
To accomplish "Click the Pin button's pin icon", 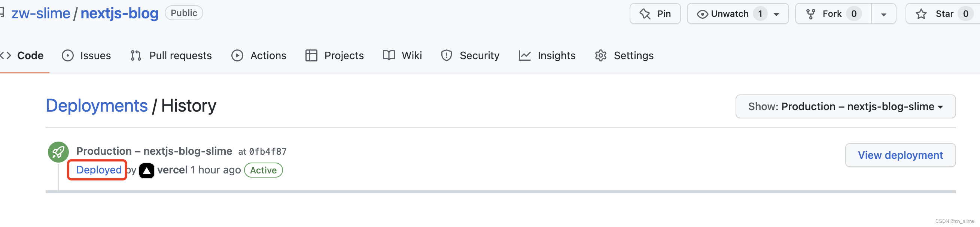I will 645,14.
